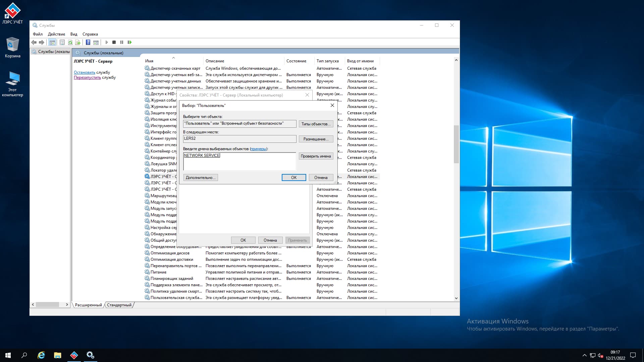The height and width of the screenshot is (362, 644).
Task: Click the Forward arrow in Services toolbar
Action: (41, 42)
